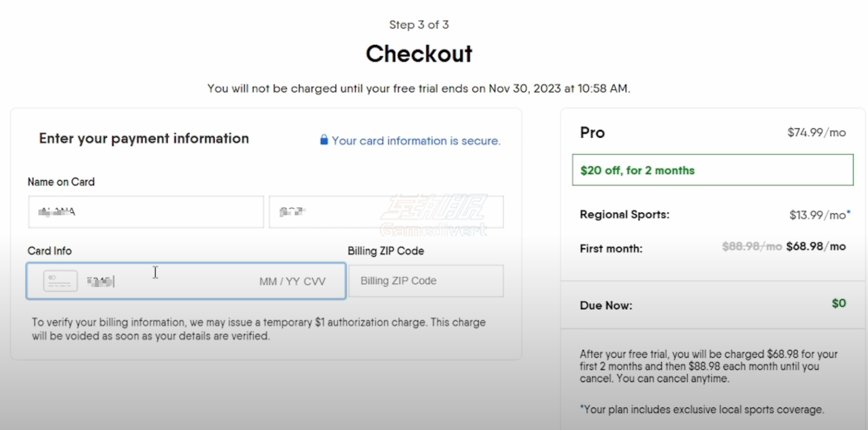Click the 'Enter your payment information' heading

coord(144,139)
